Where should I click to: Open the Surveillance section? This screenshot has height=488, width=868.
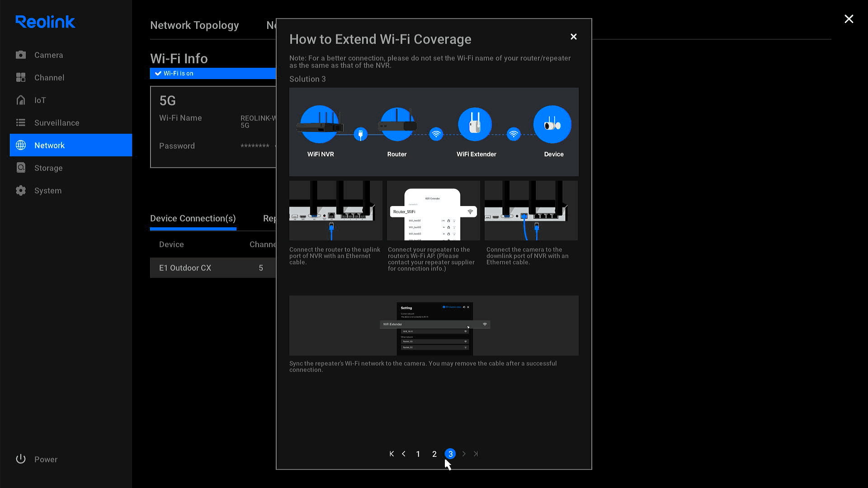pos(56,122)
